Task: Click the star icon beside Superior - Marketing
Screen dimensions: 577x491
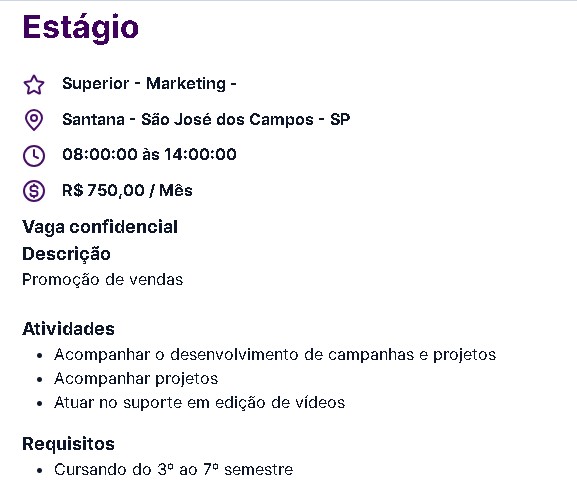Action: (x=34, y=85)
